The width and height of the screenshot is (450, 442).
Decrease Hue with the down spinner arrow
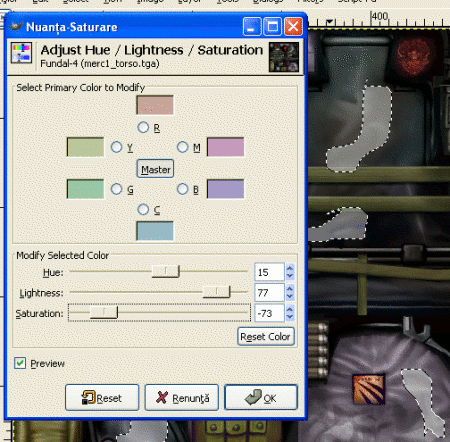(290, 276)
